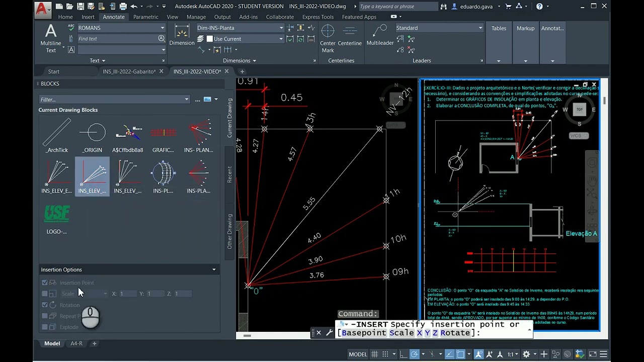Viewport: 644px width, 362px height.
Task: Click the Open file folder icon
Action: 70,7
